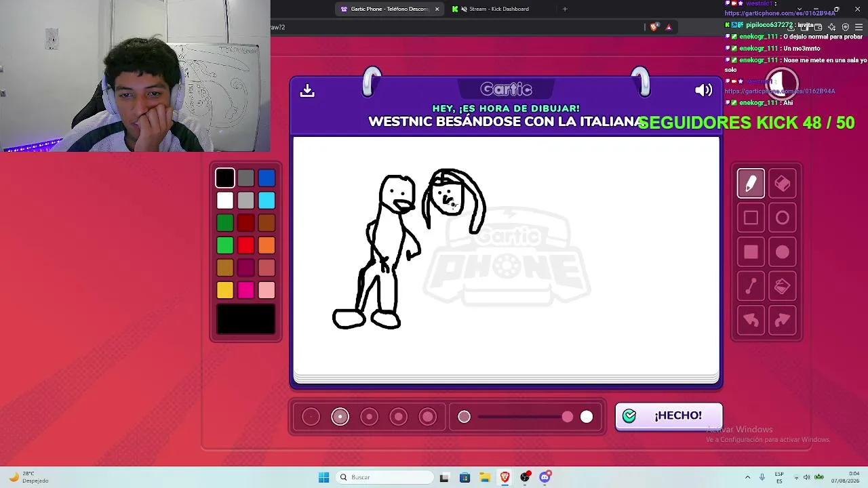Pick the dark gray color swatch
Image resolution: width=868 pixels, height=488 pixels.
(x=246, y=178)
